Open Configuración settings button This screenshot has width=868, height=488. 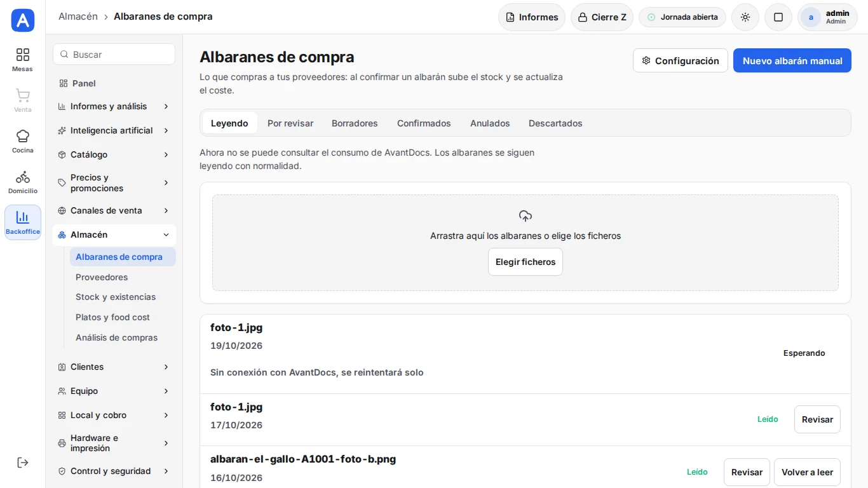[x=681, y=61]
